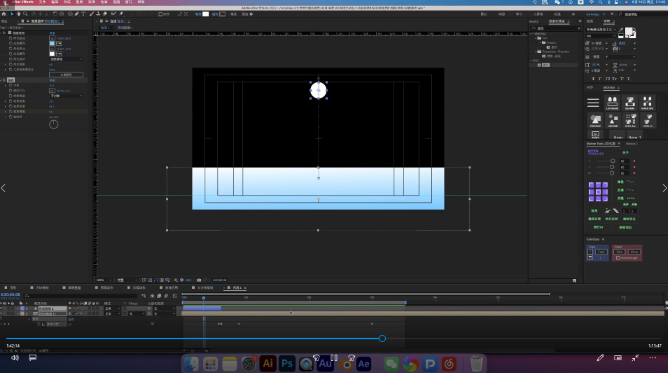The width and height of the screenshot is (668, 373).
Task: Open the toolbar Stroke color swatch
Action: pos(222,14)
